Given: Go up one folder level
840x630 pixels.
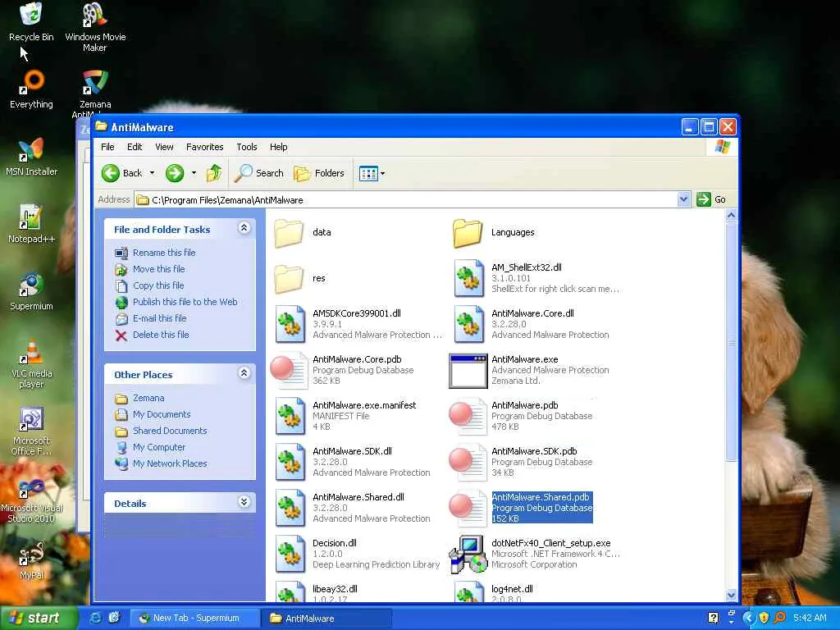Looking at the screenshot, I should click(214, 173).
